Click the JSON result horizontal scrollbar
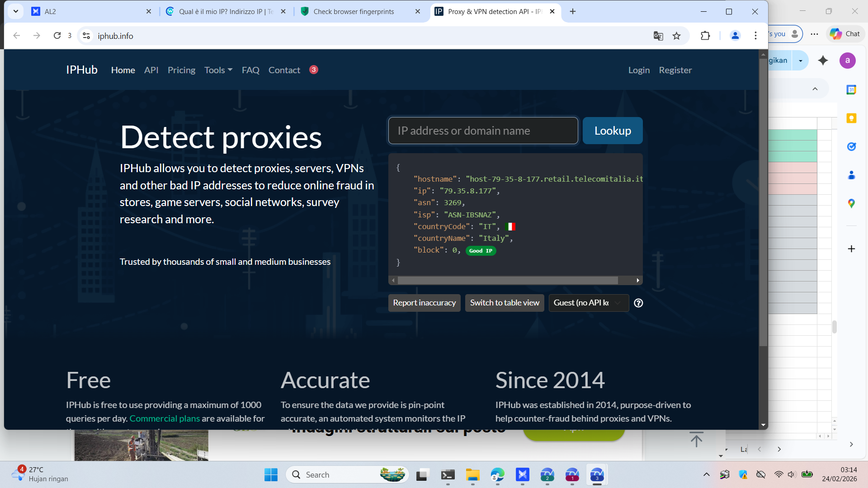Screen dimensions: 868x488 (507, 281)
